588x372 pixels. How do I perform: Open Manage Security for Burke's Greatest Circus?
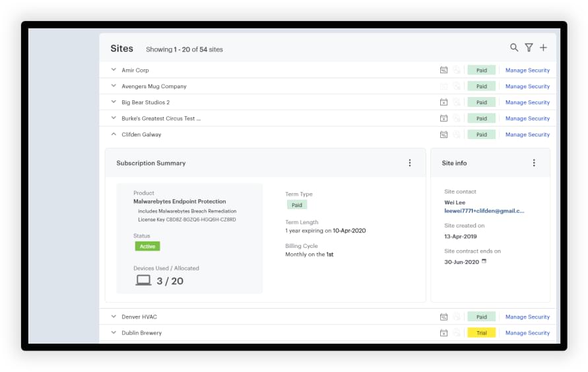pyautogui.click(x=527, y=118)
